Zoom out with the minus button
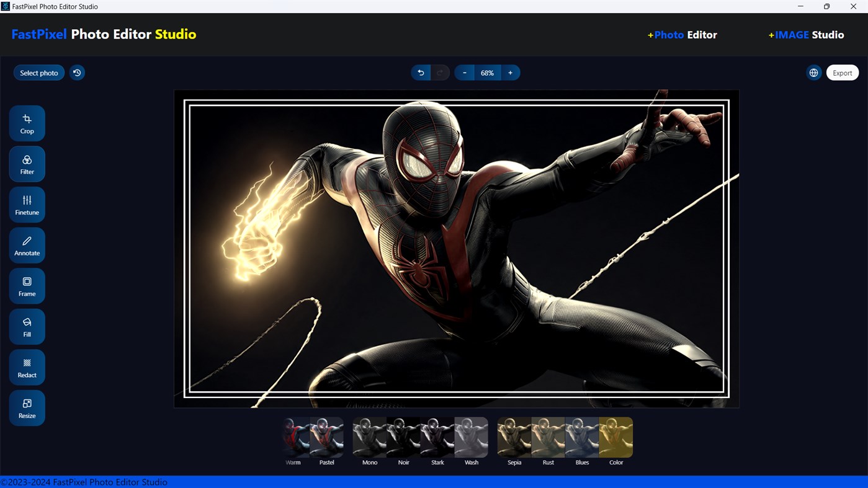 [x=464, y=73]
